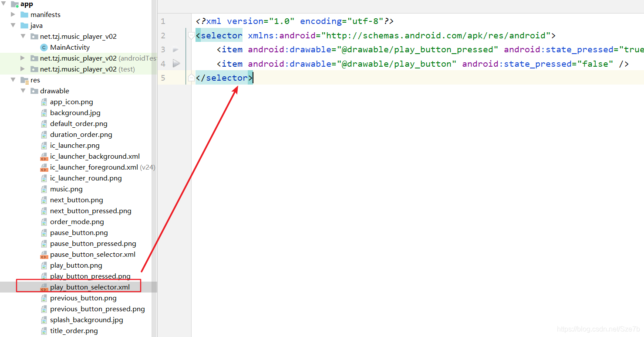
Task: Click the (test) package icon
Action: 34,69
